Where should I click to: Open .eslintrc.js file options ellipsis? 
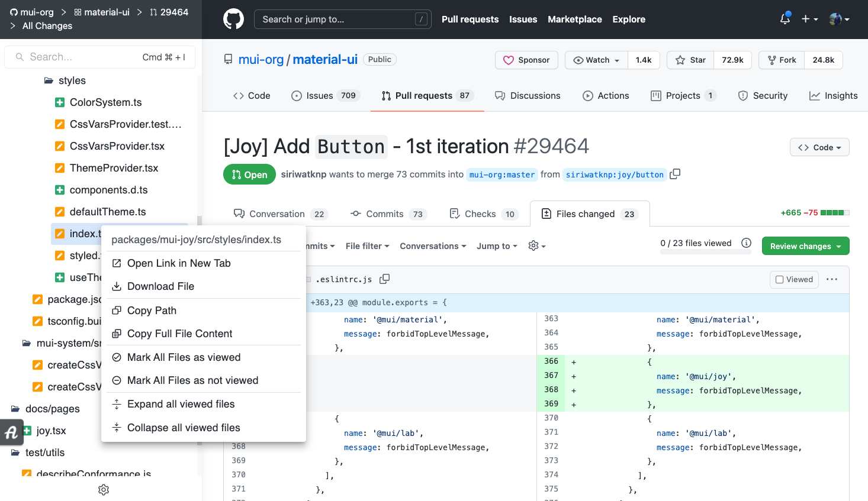pyautogui.click(x=832, y=279)
